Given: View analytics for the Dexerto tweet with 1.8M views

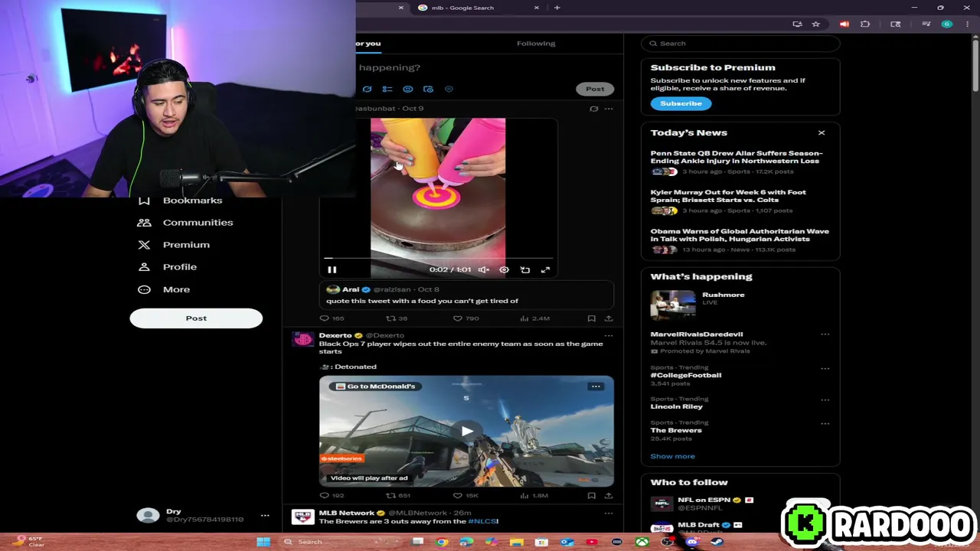Looking at the screenshot, I should [x=534, y=496].
